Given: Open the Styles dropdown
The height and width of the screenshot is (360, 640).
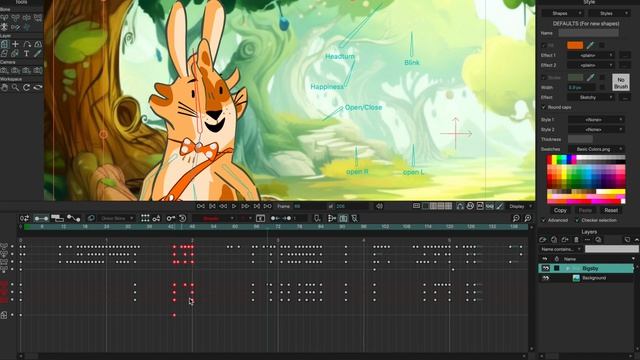Looking at the screenshot, I should 609,13.
